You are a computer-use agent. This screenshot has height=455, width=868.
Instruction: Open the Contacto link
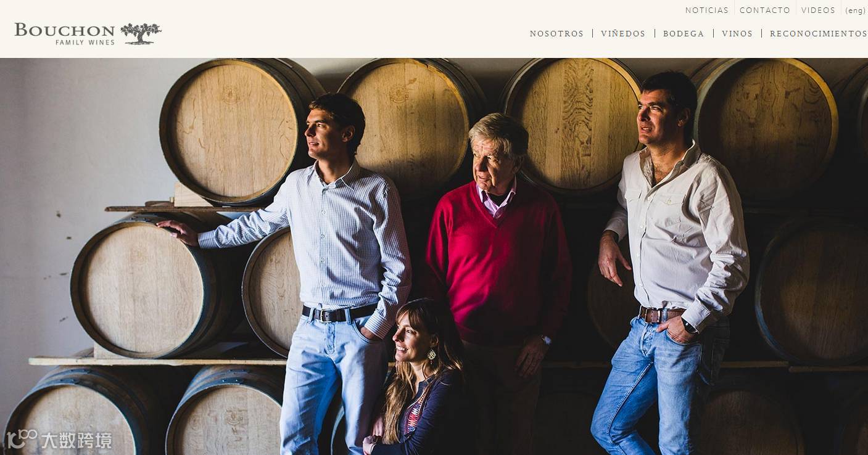pos(765,10)
